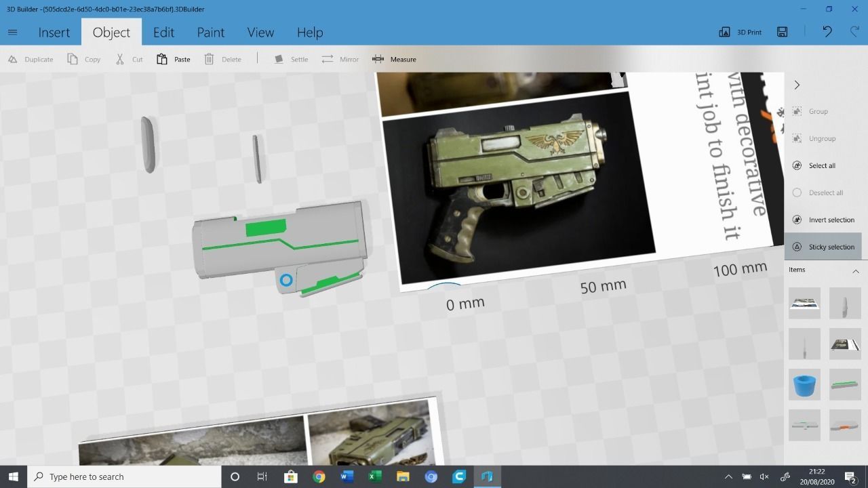868x488 pixels.
Task: Open Task View on the taskbar
Action: (x=262, y=476)
